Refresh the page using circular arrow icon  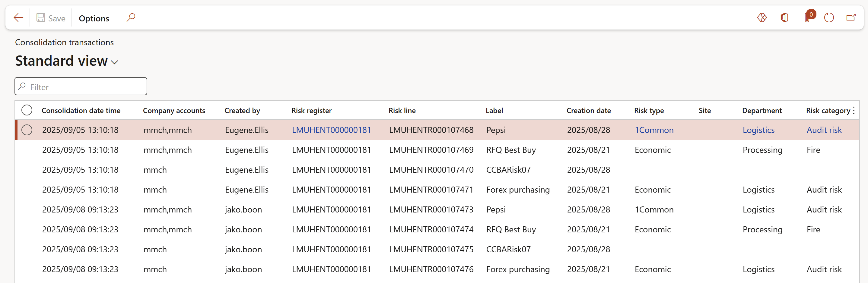(828, 17)
